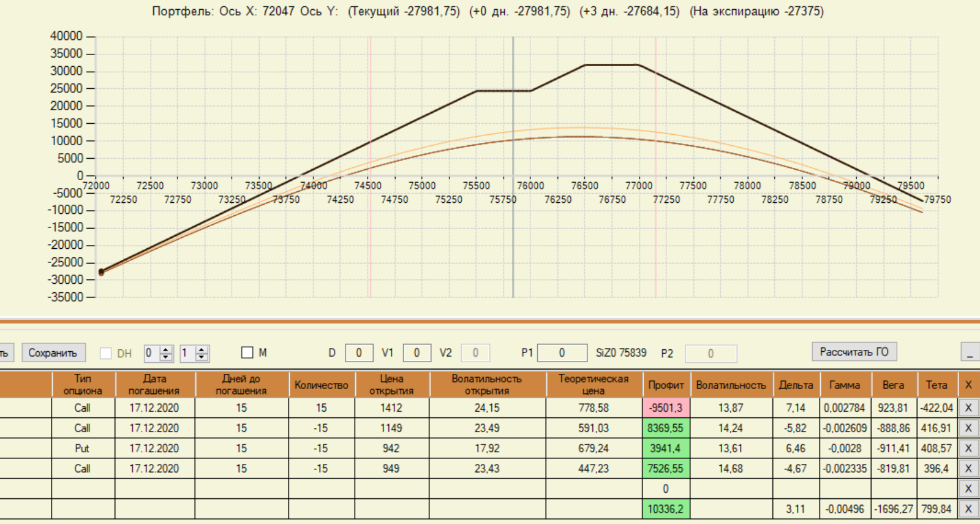
Task: Focus the D input field
Action: click(x=359, y=353)
